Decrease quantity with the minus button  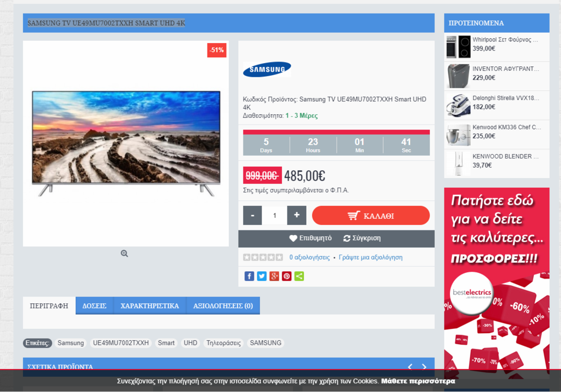tap(253, 215)
